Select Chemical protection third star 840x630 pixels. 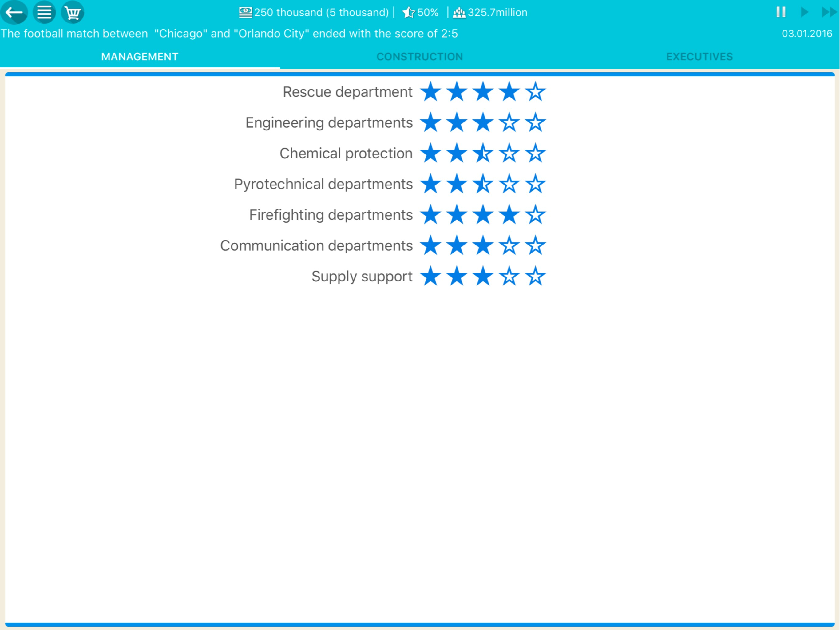click(483, 153)
